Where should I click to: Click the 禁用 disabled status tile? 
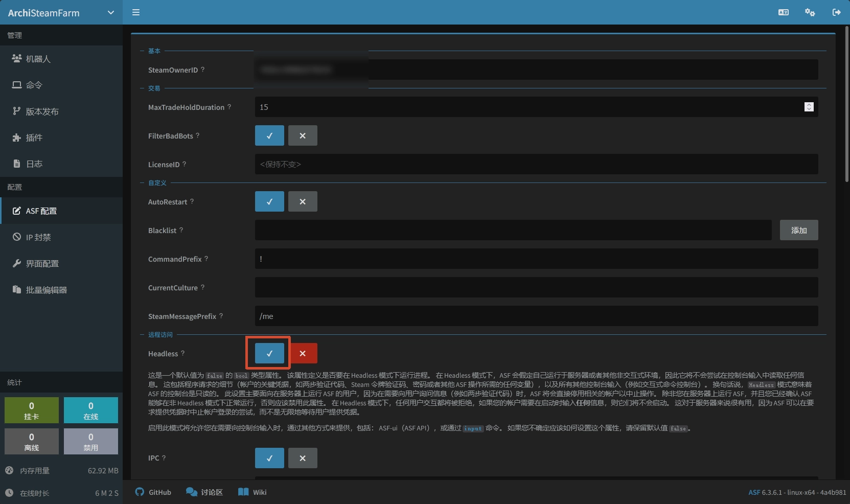tap(91, 441)
